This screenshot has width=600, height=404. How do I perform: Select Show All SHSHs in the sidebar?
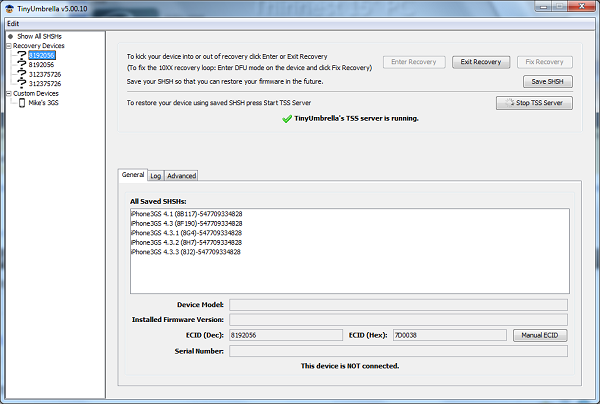[x=39, y=36]
